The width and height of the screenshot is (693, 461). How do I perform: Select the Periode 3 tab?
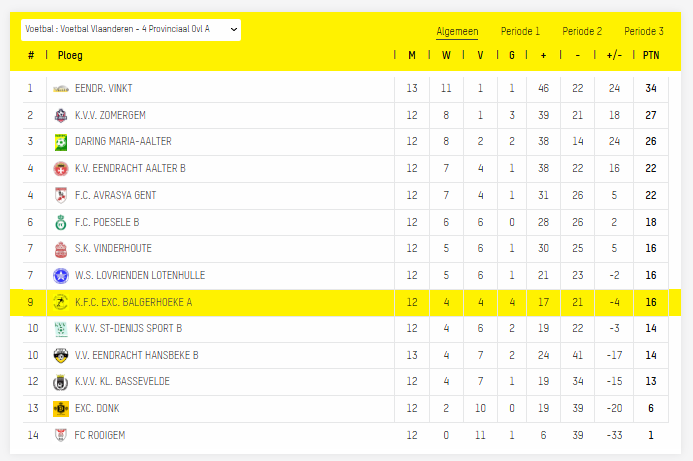pyautogui.click(x=643, y=32)
